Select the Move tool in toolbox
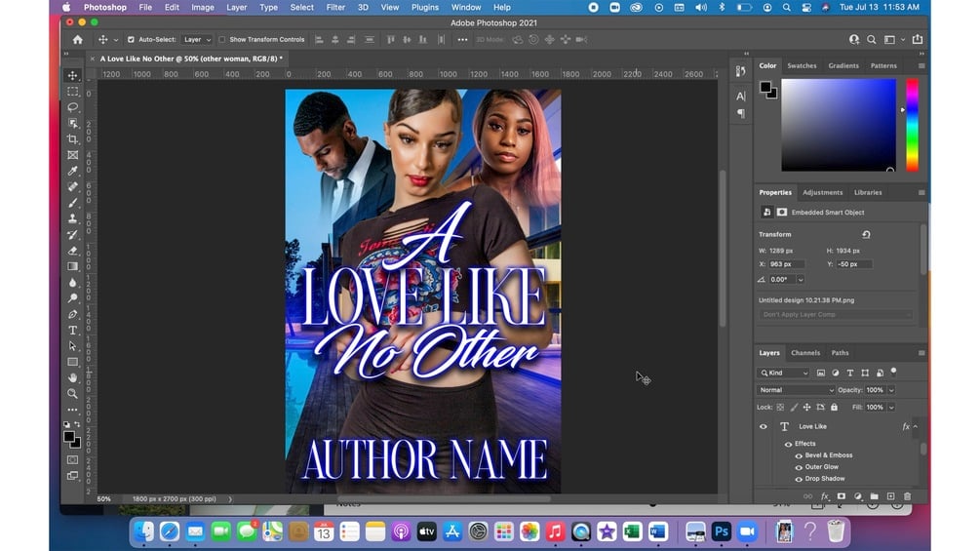Screen dimensions: 980x551 (x=72, y=76)
